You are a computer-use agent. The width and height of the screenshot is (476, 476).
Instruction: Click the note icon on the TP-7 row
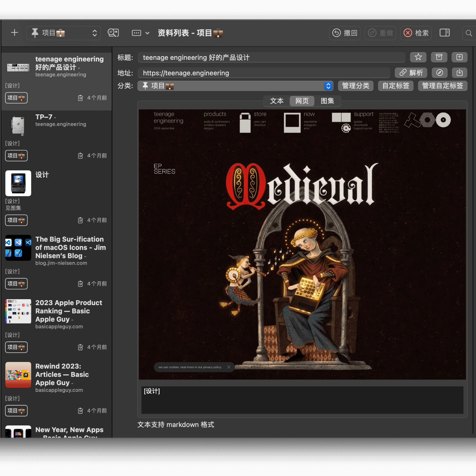80,156
